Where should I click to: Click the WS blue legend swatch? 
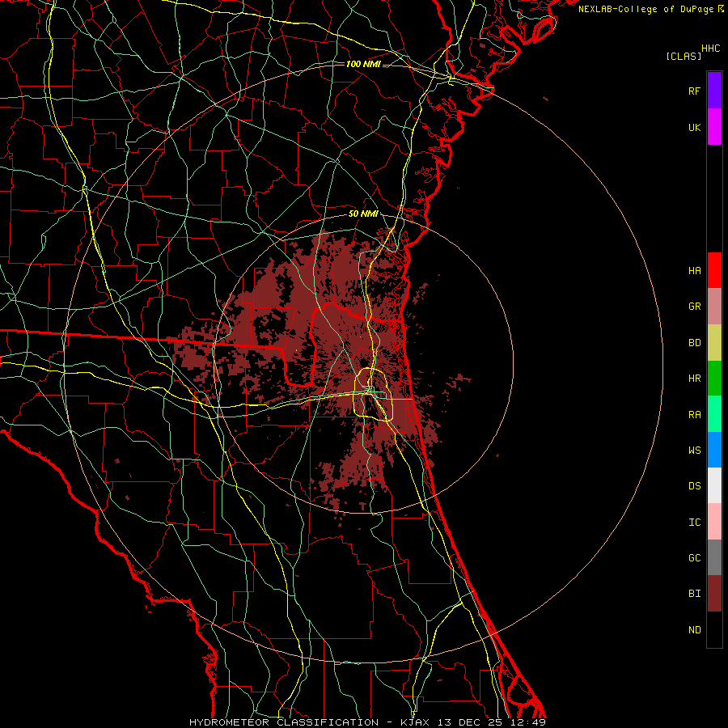(714, 450)
